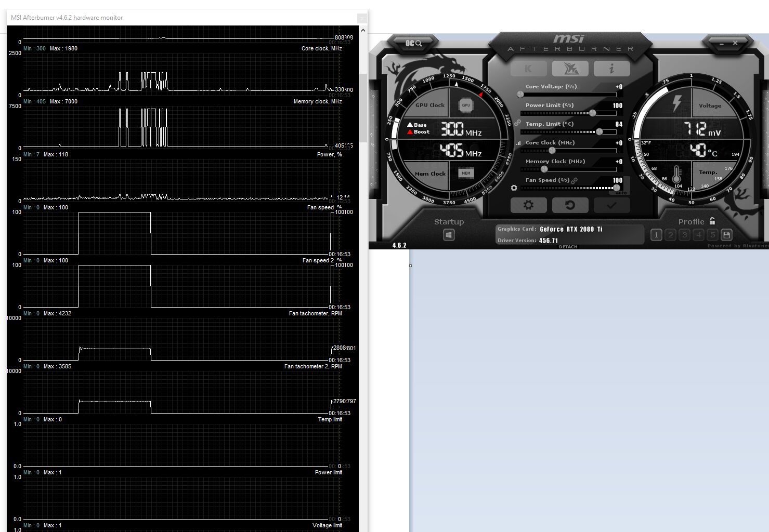Select profile slot 4
This screenshot has height=532, width=769.
tap(698, 235)
